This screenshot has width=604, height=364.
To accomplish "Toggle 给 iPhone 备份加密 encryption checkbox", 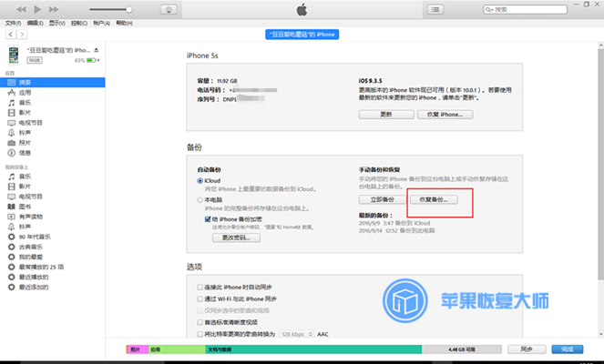I will 208,219.
